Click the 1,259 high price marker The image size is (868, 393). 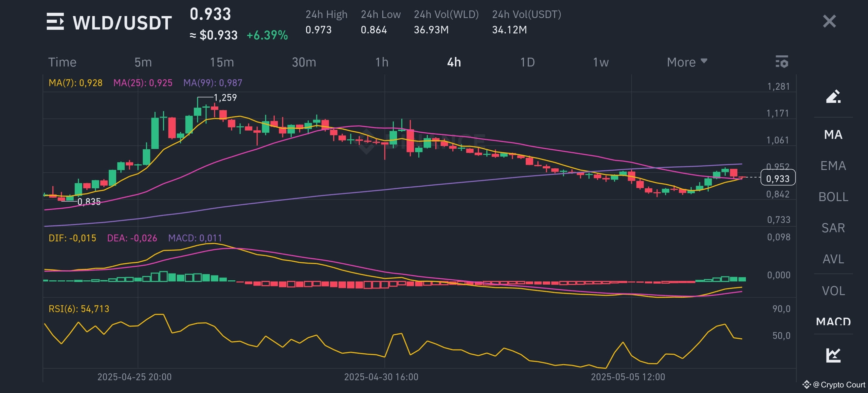click(x=225, y=98)
